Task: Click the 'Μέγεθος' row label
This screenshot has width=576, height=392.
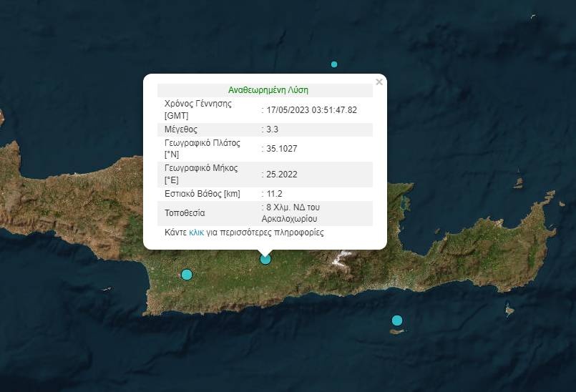Action: tap(181, 129)
